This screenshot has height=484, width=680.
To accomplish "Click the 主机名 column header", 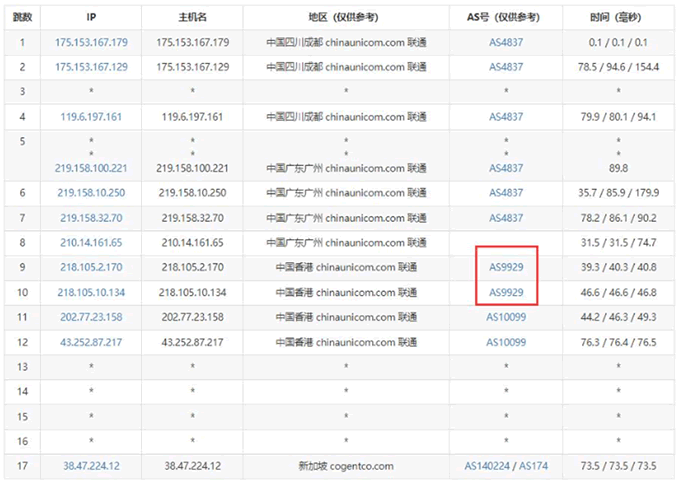I will tap(192, 19).
